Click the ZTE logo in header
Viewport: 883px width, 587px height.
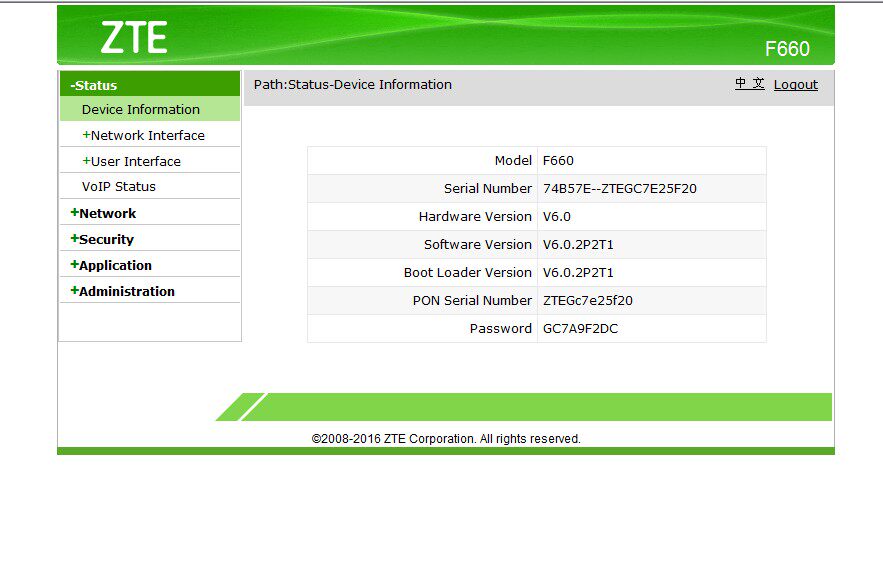[x=134, y=38]
